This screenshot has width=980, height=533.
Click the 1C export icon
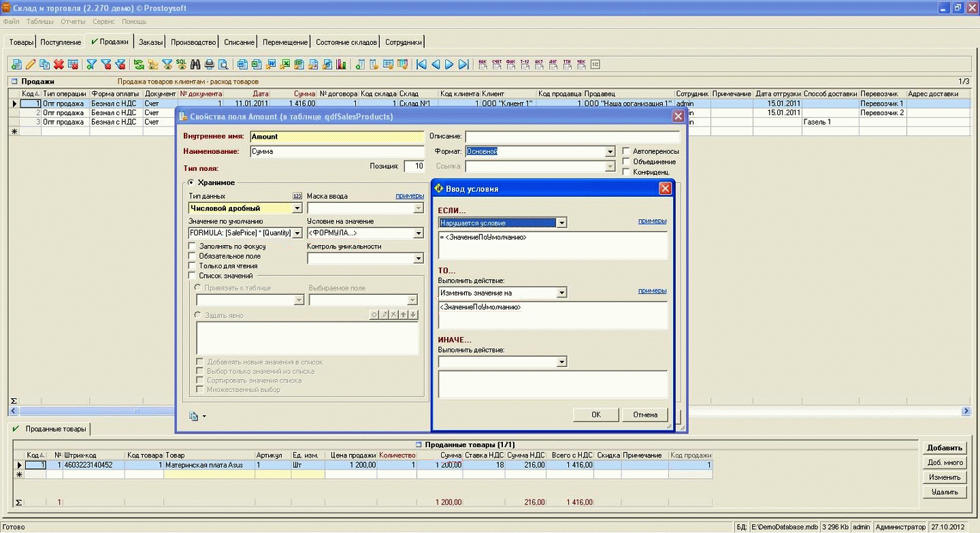pos(595,64)
